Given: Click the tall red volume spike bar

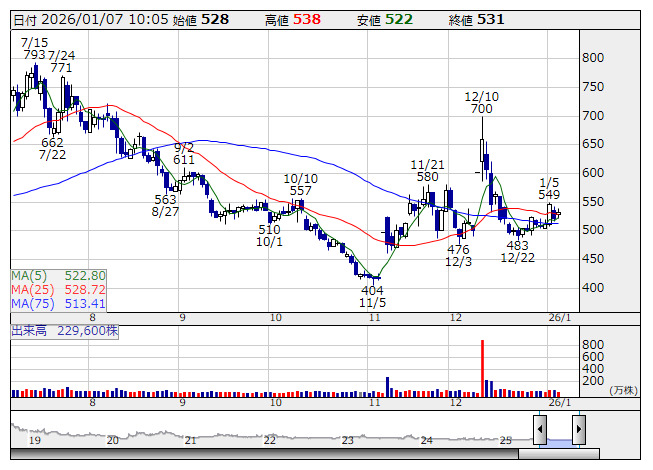Looking at the screenshot, I should point(482,367).
